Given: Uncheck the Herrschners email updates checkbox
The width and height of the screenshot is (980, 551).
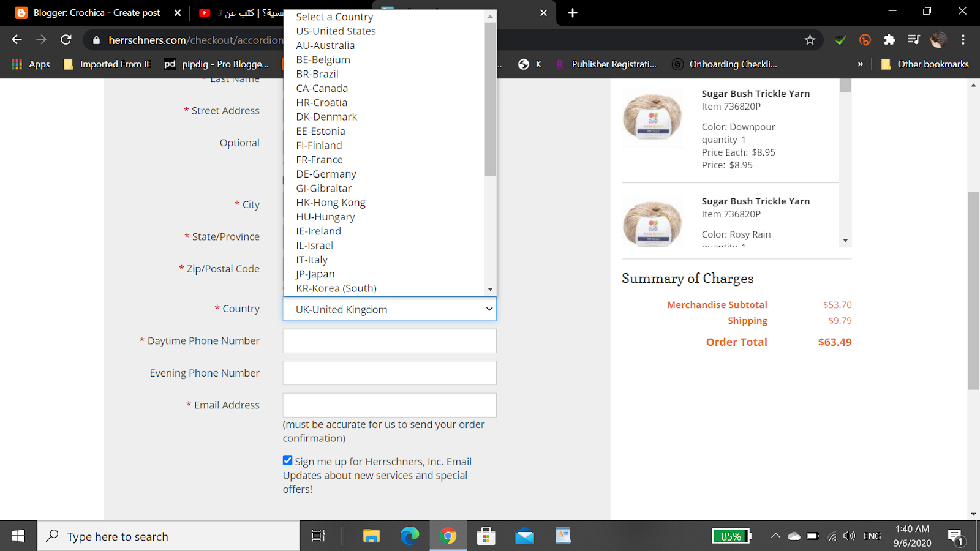Looking at the screenshot, I should tap(287, 460).
